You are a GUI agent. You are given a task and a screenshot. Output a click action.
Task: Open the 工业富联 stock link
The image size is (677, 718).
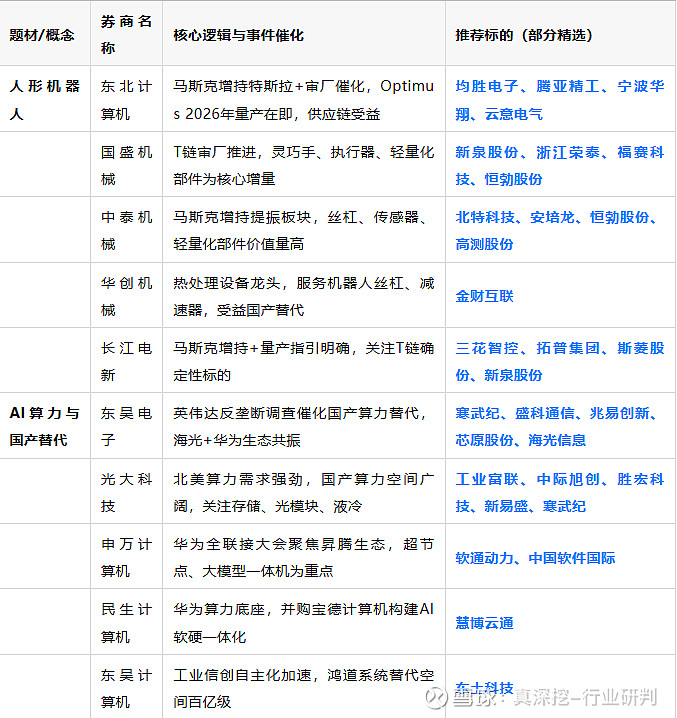(x=486, y=479)
